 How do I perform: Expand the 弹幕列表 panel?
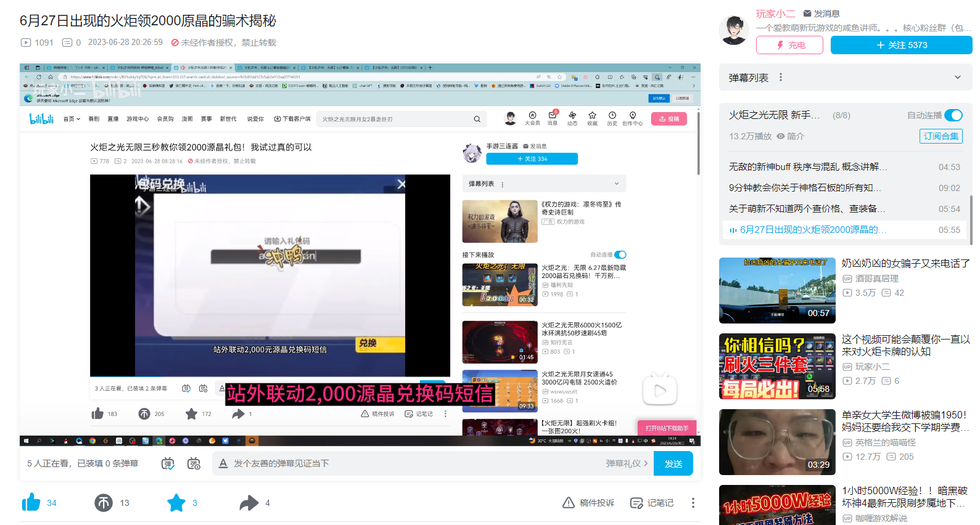958,78
